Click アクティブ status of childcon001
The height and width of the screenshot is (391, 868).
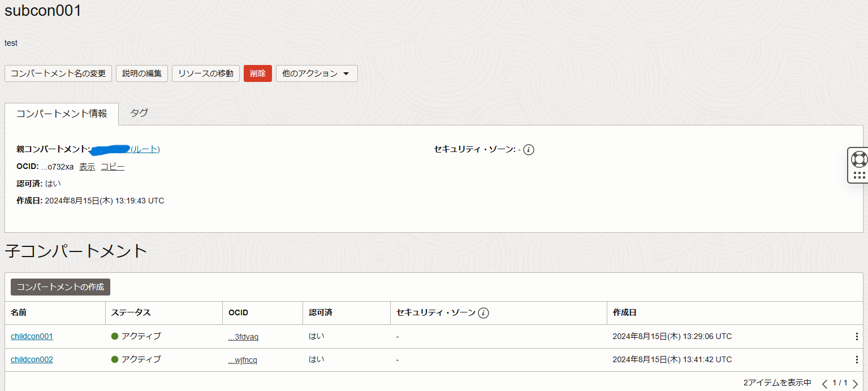coord(136,336)
